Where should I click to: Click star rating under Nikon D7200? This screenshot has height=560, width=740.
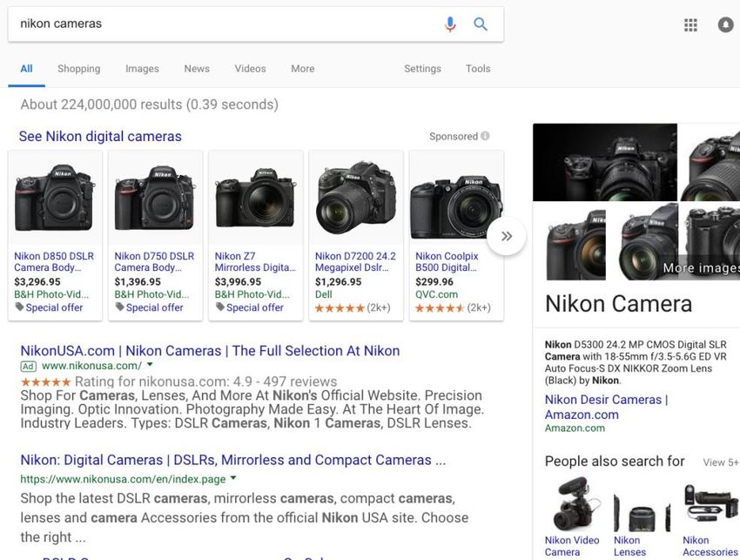point(340,307)
